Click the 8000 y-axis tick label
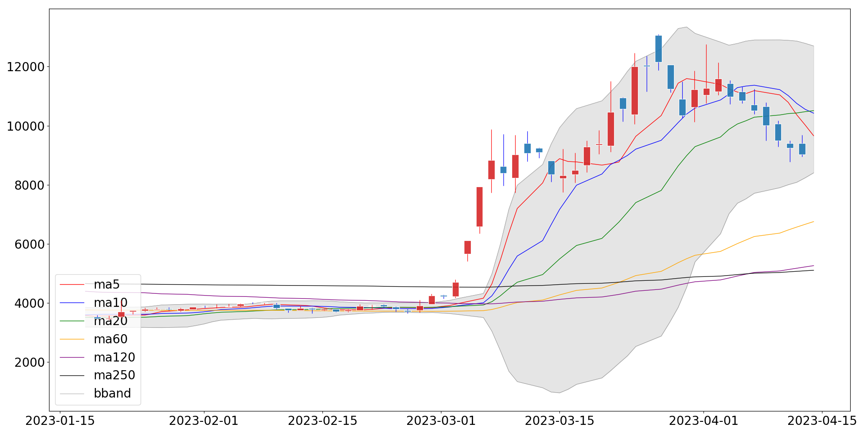868x434 pixels. 30,185
